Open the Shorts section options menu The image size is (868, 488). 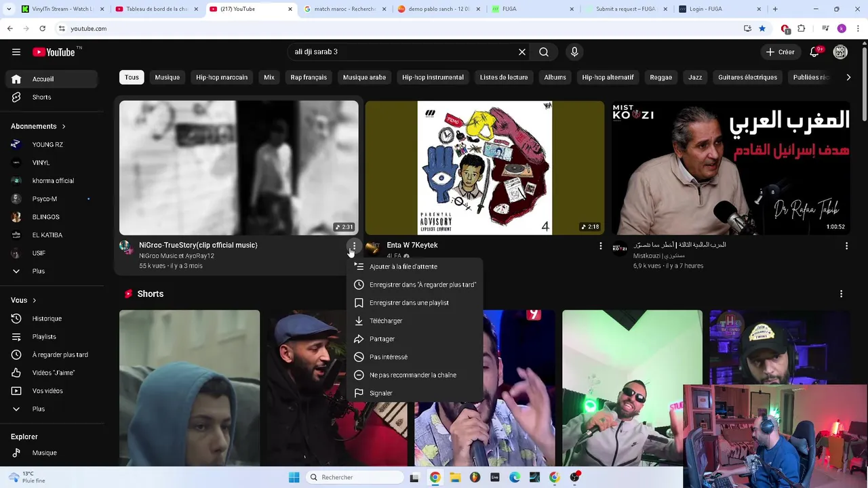coord(841,294)
